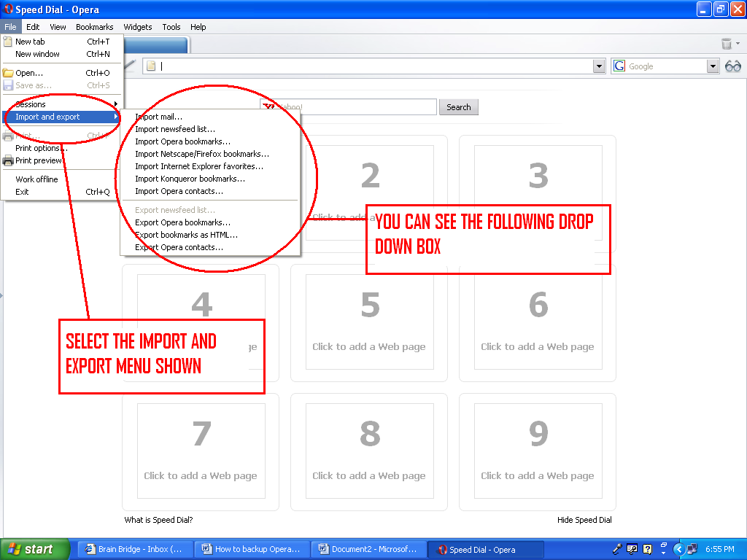Show hidden tray icons with the chevron
This screenshot has height=560, width=747.
(x=679, y=549)
